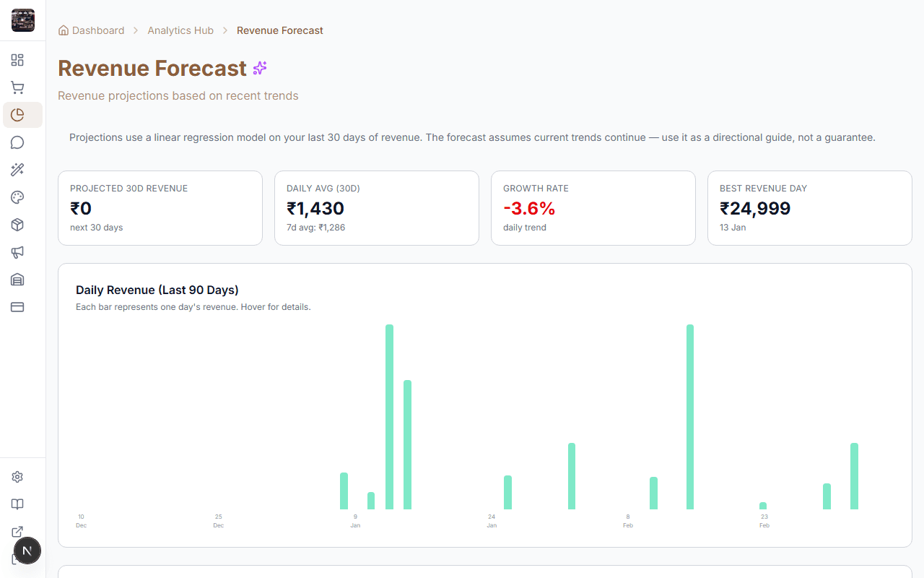Click the sparkles icon beside Revenue Forecast title

[x=260, y=69]
